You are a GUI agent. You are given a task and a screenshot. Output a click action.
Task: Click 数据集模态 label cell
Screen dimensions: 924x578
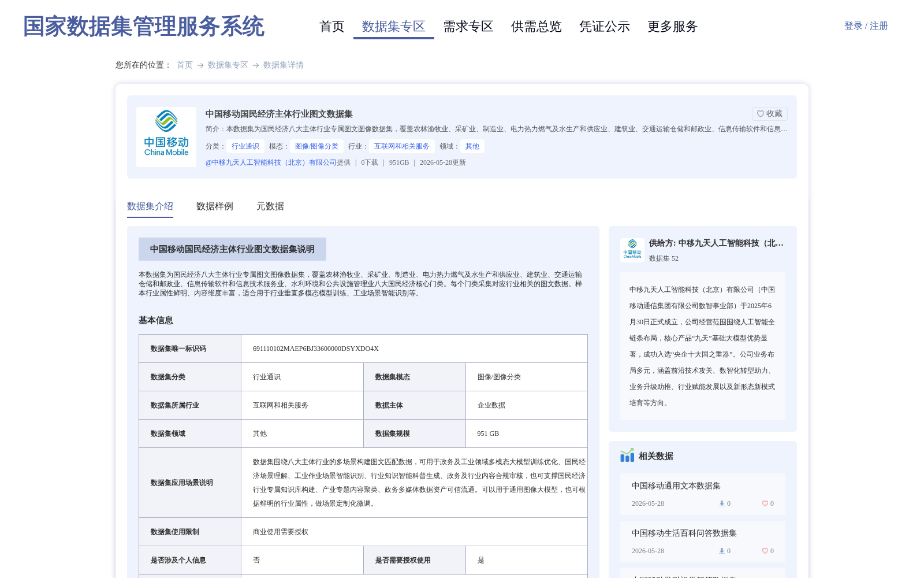coord(415,377)
